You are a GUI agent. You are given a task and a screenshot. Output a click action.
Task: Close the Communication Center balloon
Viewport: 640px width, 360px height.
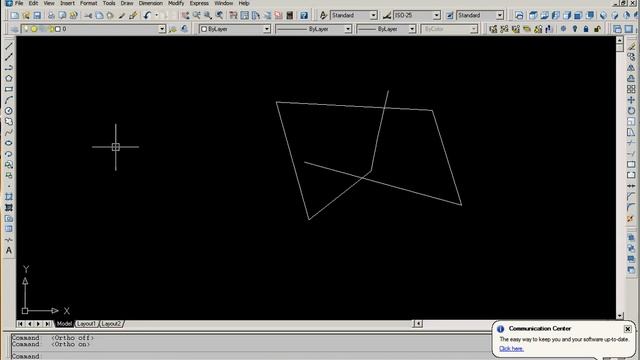(627, 329)
